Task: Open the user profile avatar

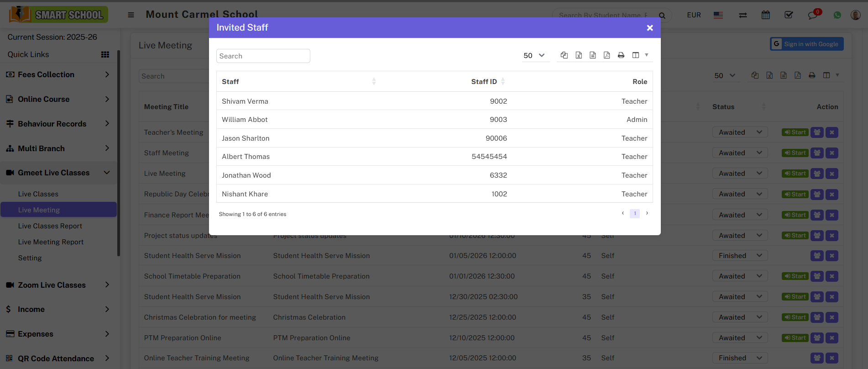Action: coord(856,15)
